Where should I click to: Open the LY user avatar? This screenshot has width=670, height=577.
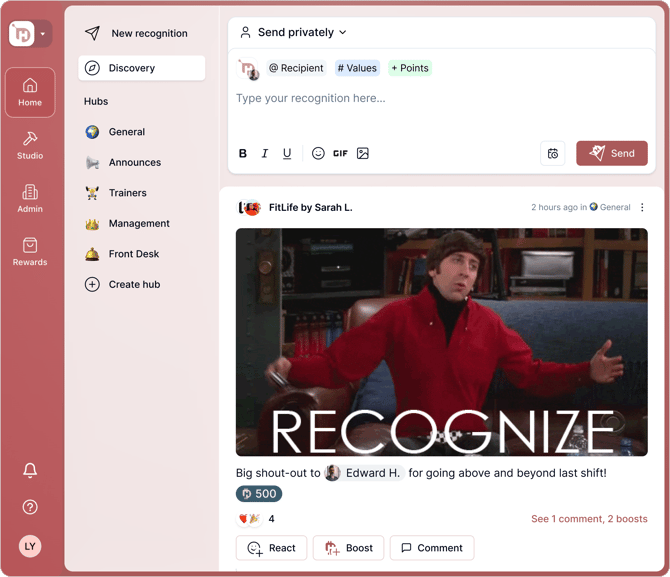click(x=30, y=546)
